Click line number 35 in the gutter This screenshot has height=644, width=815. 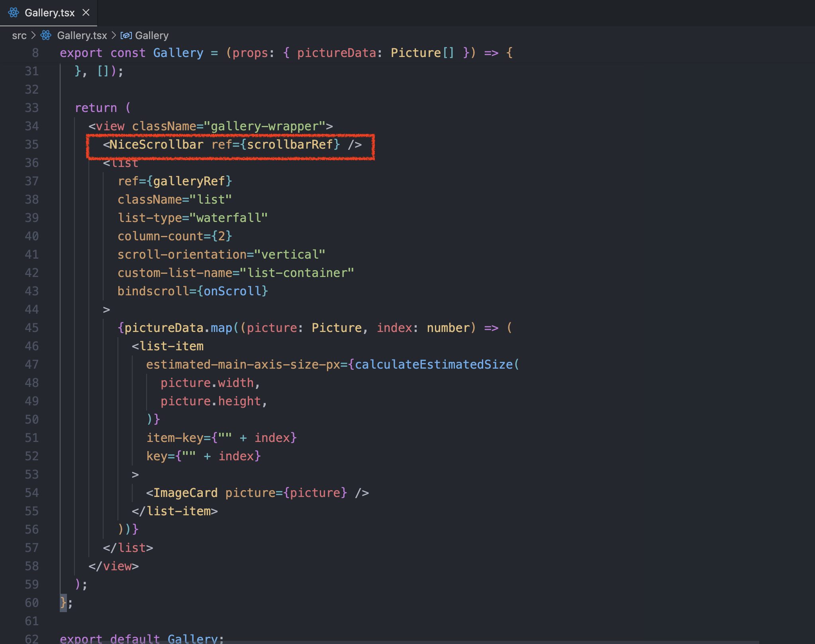pyautogui.click(x=32, y=144)
